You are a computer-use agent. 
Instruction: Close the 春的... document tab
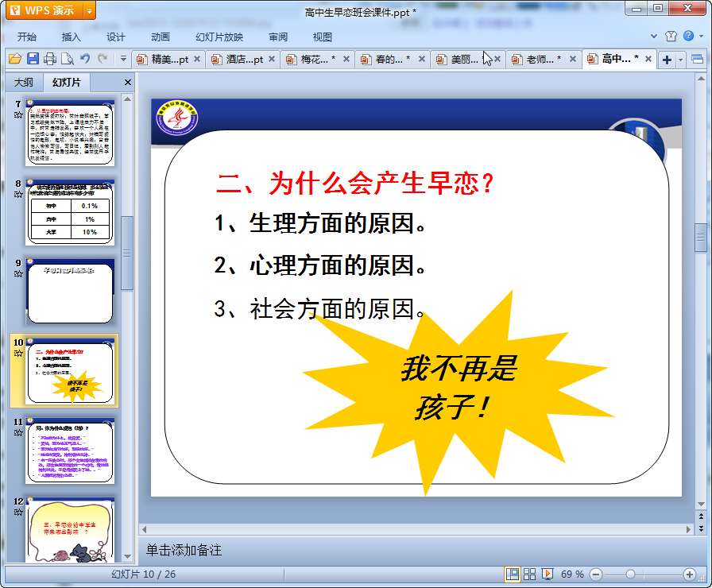point(422,59)
